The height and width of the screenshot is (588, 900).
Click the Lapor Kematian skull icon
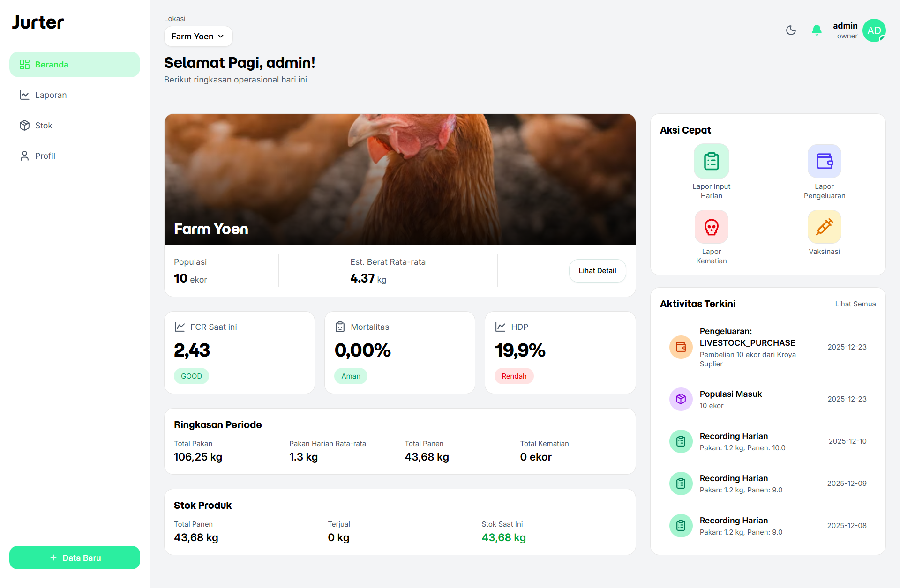click(711, 227)
